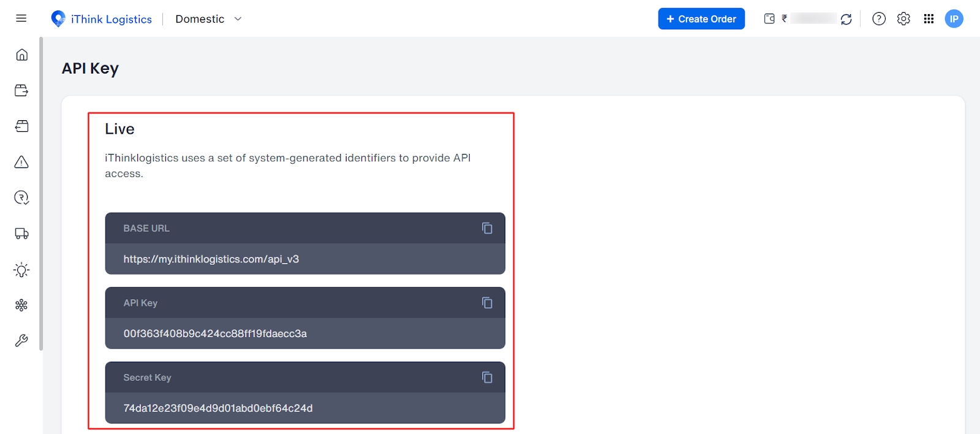Open the orders icon in sidebar
The height and width of the screenshot is (434, 980).
(21, 91)
